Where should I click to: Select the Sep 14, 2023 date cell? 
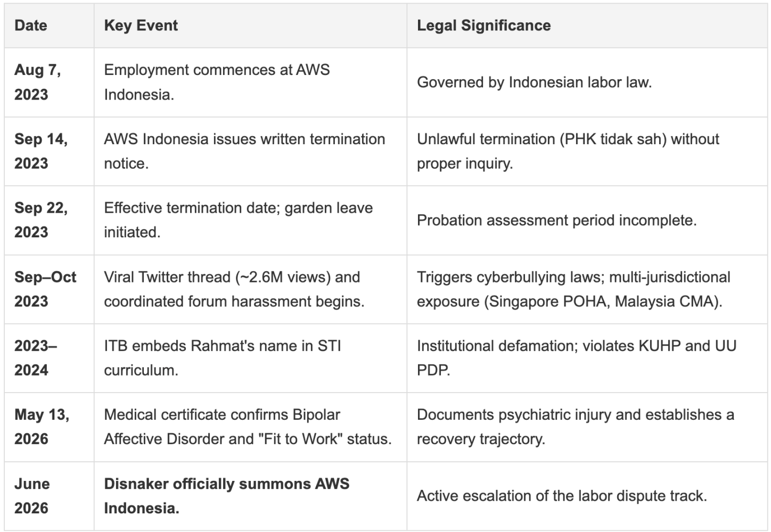49,151
